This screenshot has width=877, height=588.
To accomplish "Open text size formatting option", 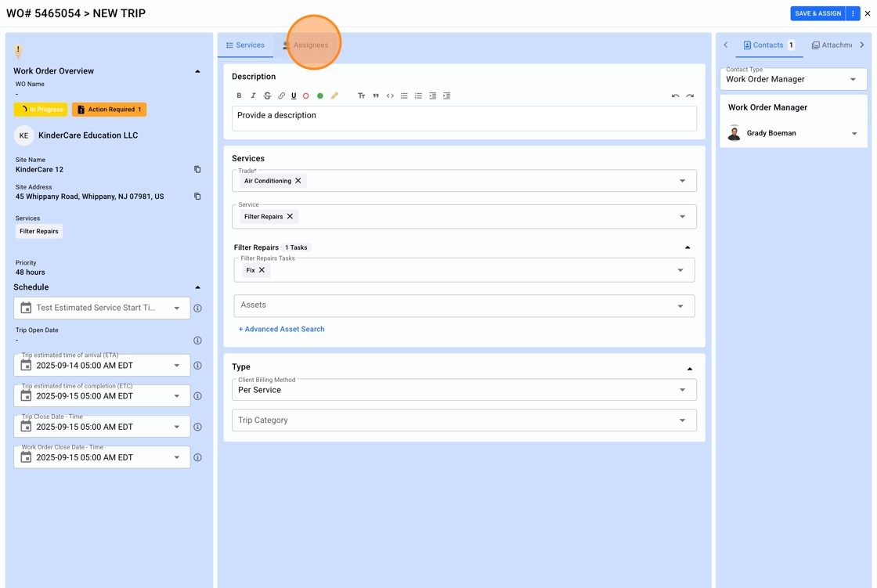I will pos(361,96).
